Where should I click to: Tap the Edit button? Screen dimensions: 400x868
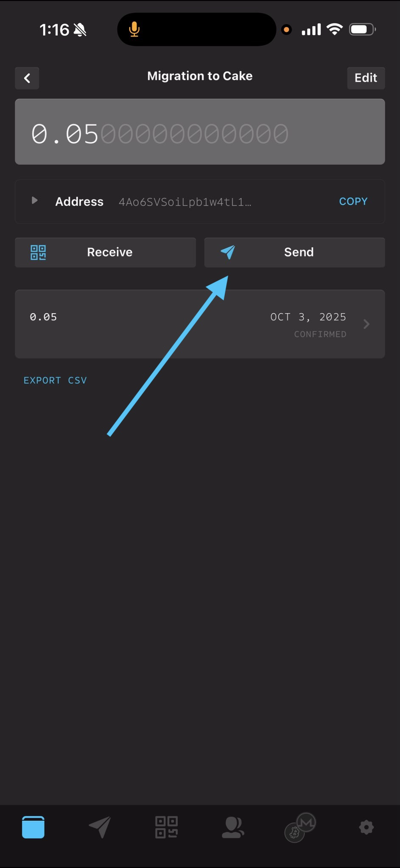[x=366, y=78]
